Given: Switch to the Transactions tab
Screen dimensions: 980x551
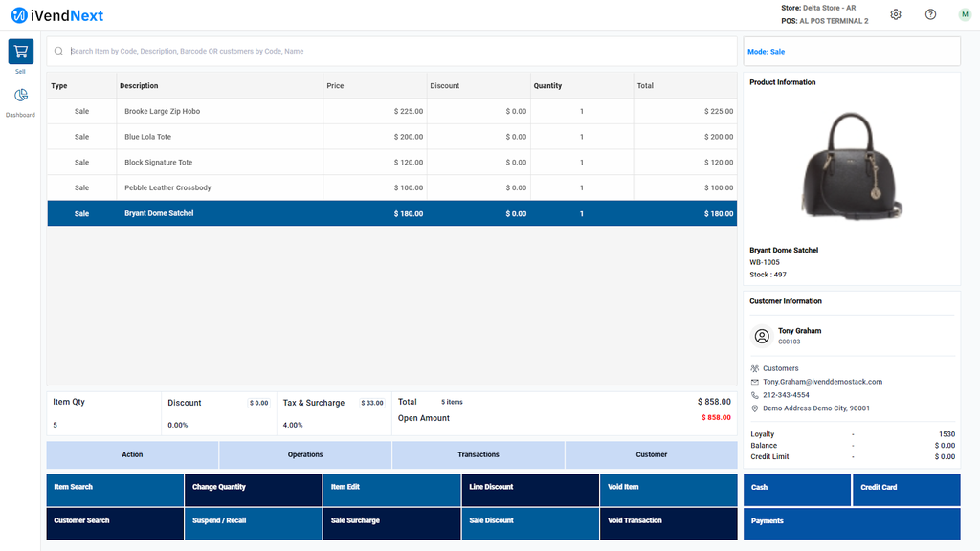Looking at the screenshot, I should (x=479, y=454).
